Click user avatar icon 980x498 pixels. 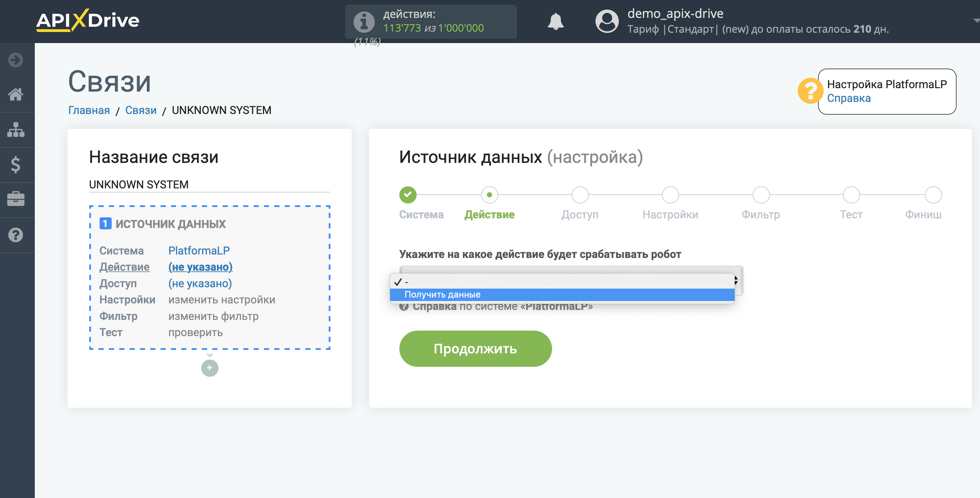(x=607, y=21)
